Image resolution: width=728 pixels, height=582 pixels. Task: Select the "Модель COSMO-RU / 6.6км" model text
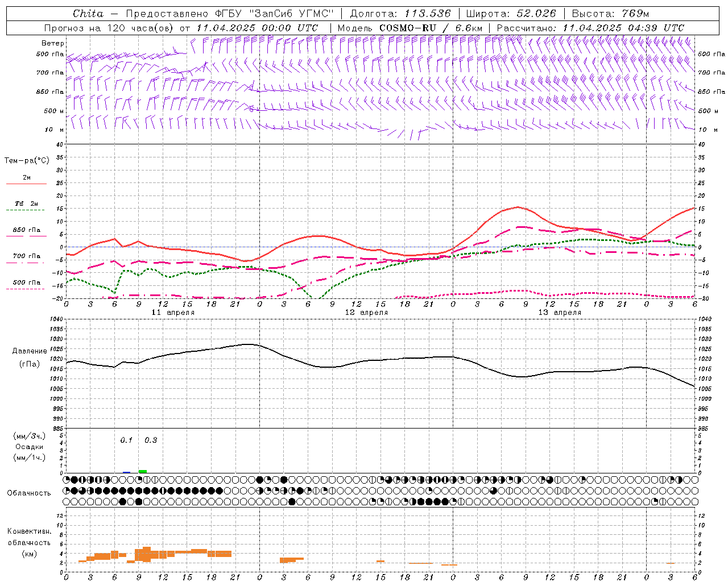pos(409,28)
